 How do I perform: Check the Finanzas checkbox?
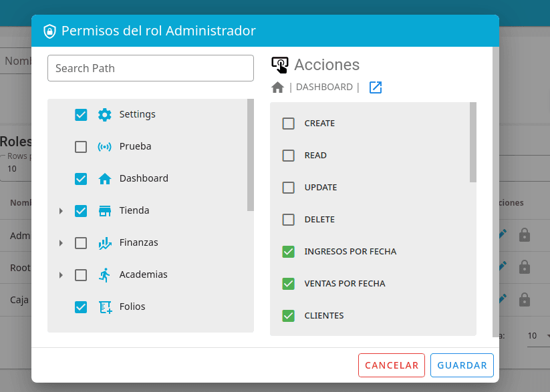point(81,243)
